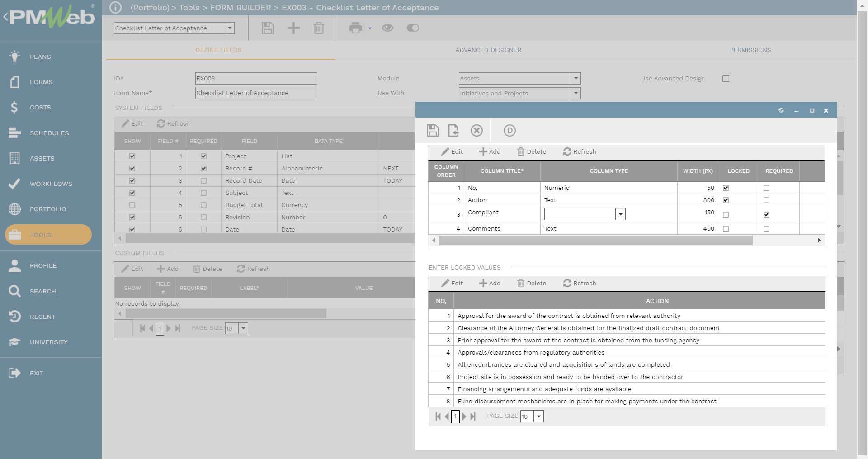Viewport: 868px width, 459px height.
Task: Click the ID input field containing EX003
Action: tap(256, 79)
